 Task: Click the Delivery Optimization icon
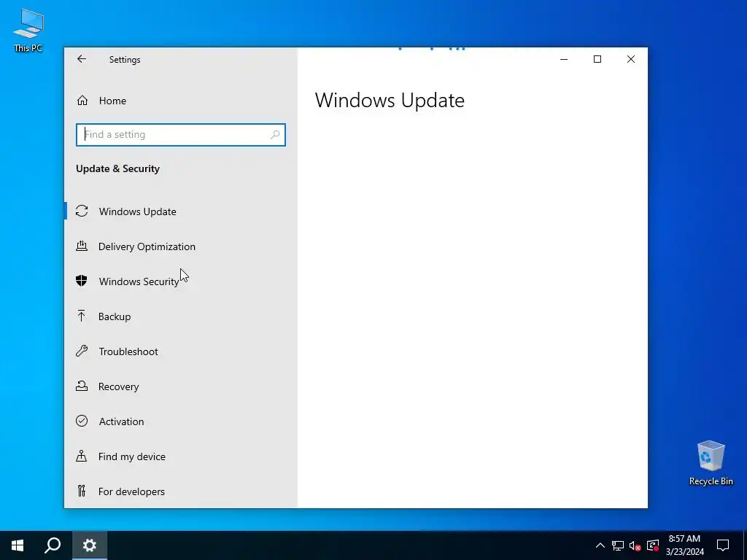[82, 246]
